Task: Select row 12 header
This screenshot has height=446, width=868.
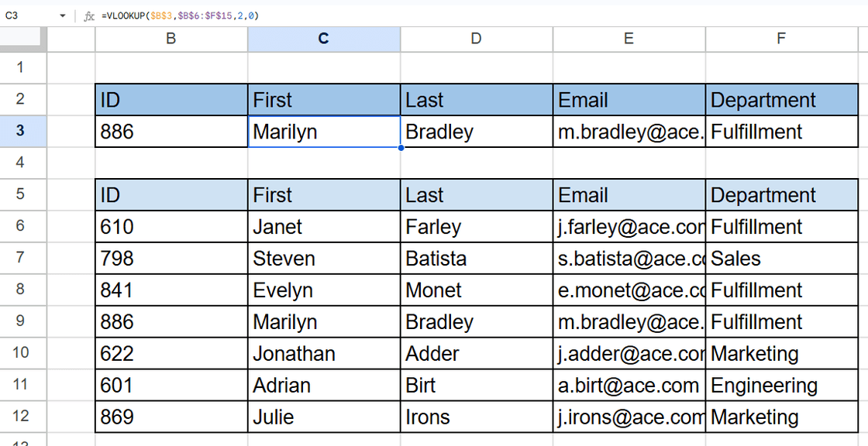Action: tap(20, 417)
